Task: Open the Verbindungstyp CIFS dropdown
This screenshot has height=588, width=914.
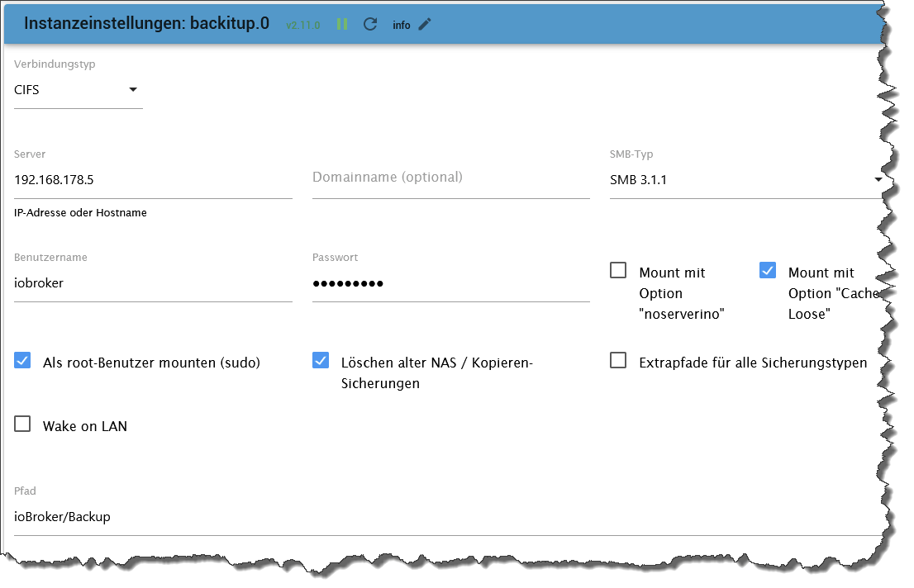Action: click(x=78, y=91)
